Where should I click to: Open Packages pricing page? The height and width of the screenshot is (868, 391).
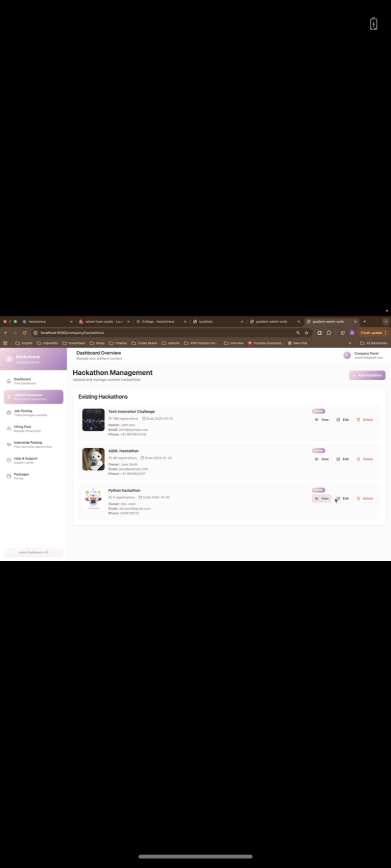tap(21, 476)
